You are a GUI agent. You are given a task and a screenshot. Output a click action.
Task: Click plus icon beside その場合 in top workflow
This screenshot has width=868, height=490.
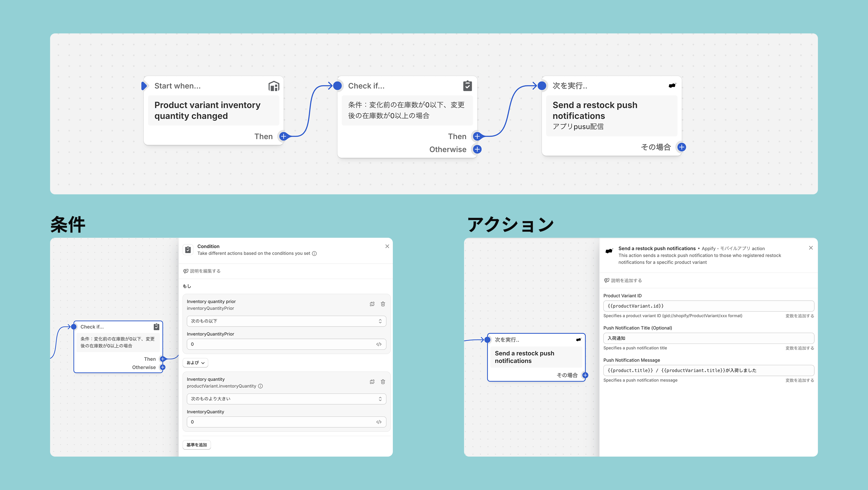(x=681, y=147)
